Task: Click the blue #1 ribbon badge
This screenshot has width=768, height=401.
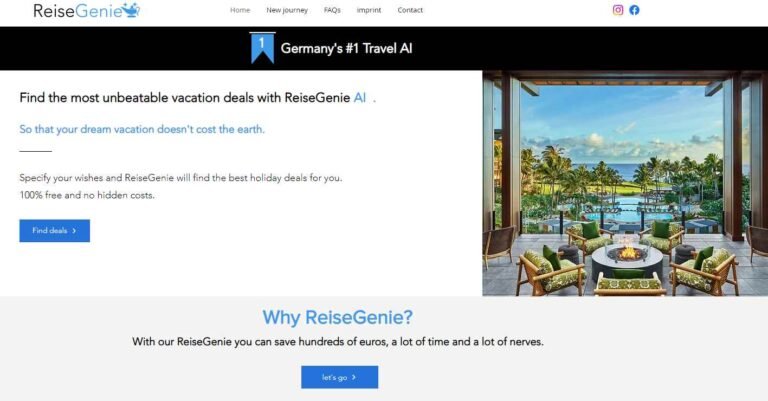Action: coord(262,48)
